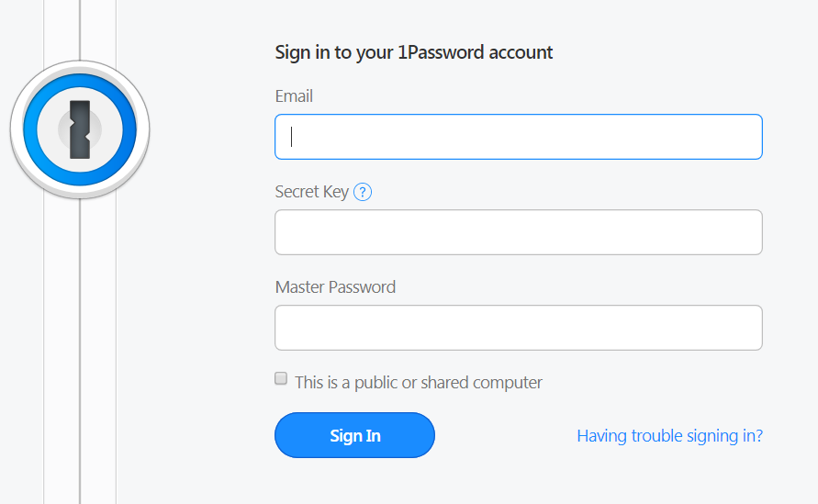818x504 pixels.
Task: Click inside the Secret Key field
Action: pos(519,232)
